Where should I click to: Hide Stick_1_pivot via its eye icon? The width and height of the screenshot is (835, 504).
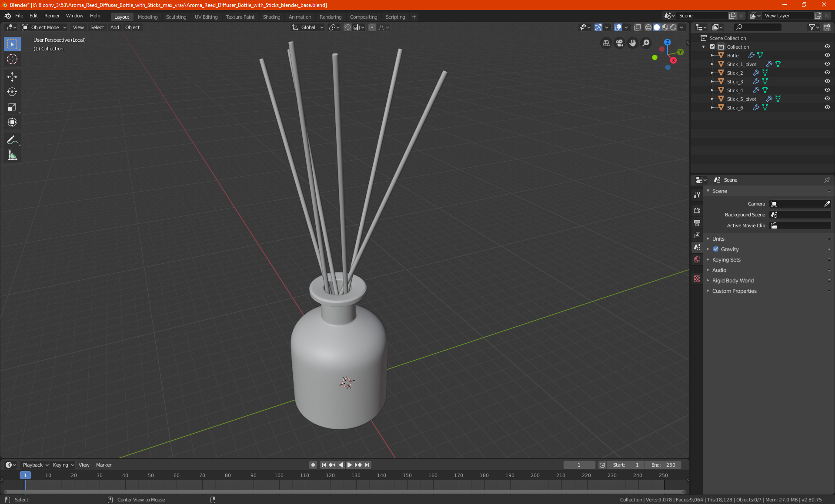point(827,64)
